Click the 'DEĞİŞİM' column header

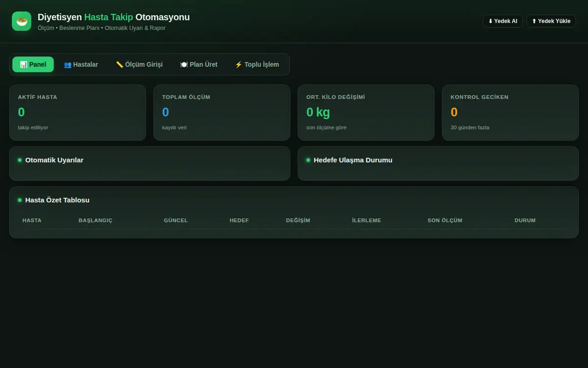(298, 220)
